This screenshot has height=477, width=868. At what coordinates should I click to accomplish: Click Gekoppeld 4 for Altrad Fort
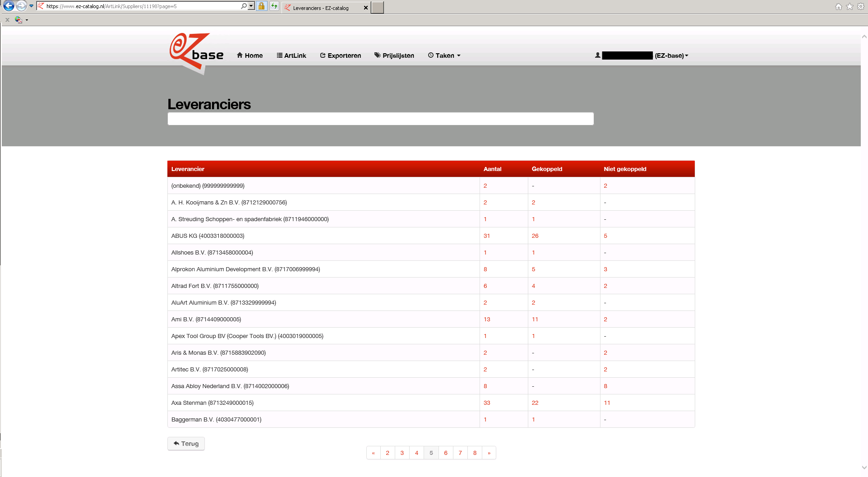(533, 286)
